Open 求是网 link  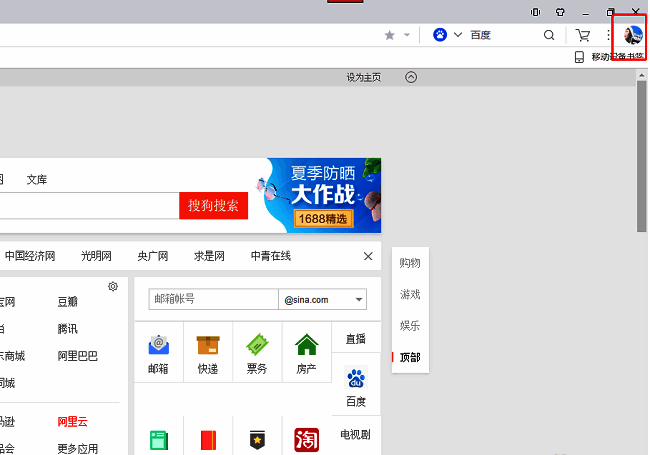coord(209,256)
